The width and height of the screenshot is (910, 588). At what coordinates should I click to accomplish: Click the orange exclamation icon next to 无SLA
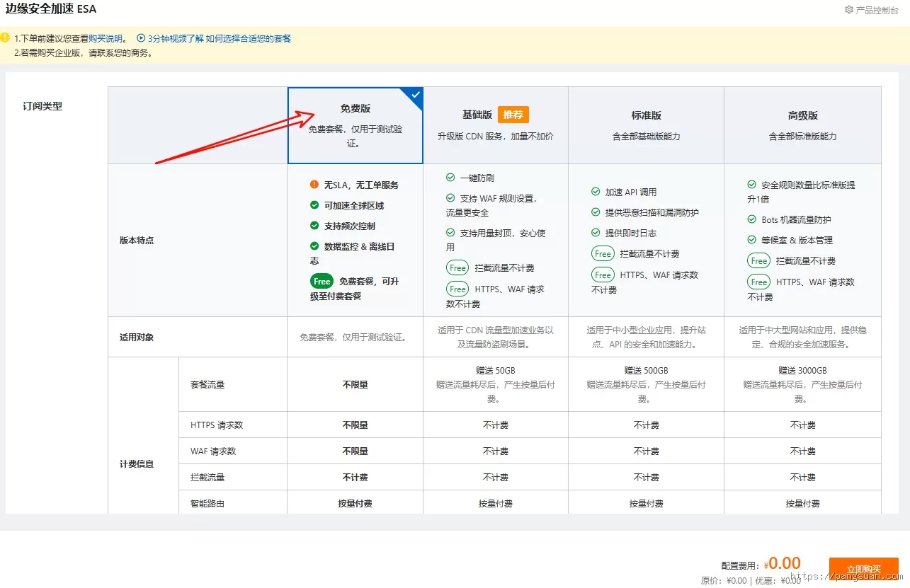click(x=315, y=185)
